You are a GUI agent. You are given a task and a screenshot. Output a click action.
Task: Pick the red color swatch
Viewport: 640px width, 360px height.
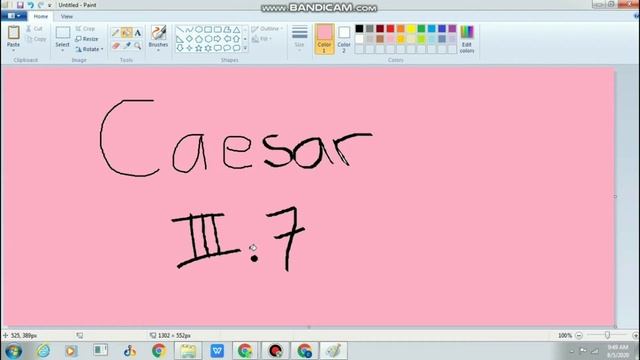390,29
